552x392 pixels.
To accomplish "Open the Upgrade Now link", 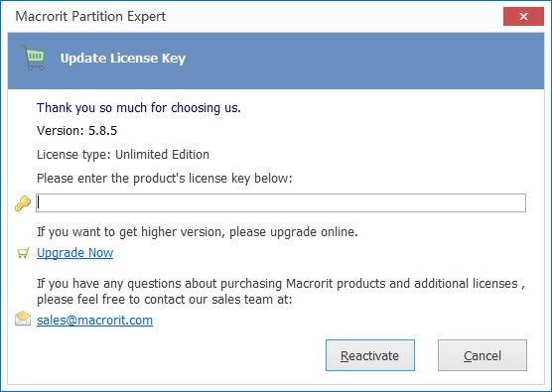I will coord(75,253).
